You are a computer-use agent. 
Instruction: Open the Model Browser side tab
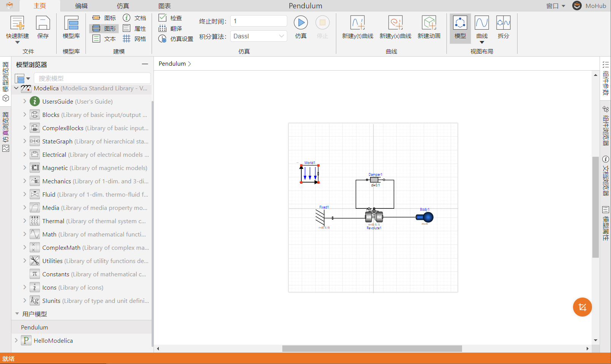click(x=6, y=81)
